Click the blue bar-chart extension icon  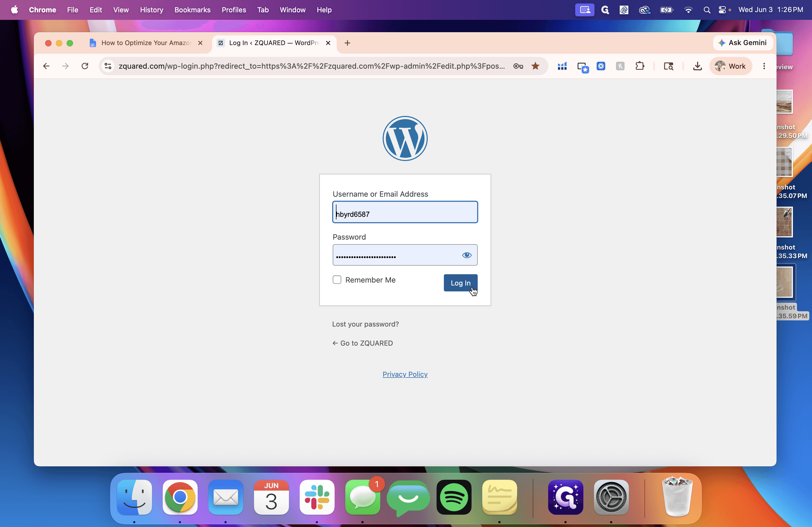[x=562, y=66]
